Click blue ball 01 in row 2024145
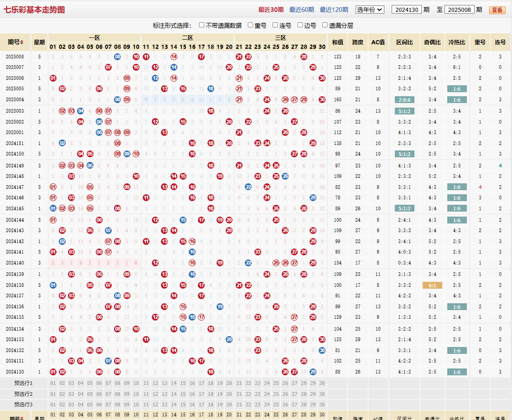The width and height of the screenshot is (512, 420). click(53, 208)
